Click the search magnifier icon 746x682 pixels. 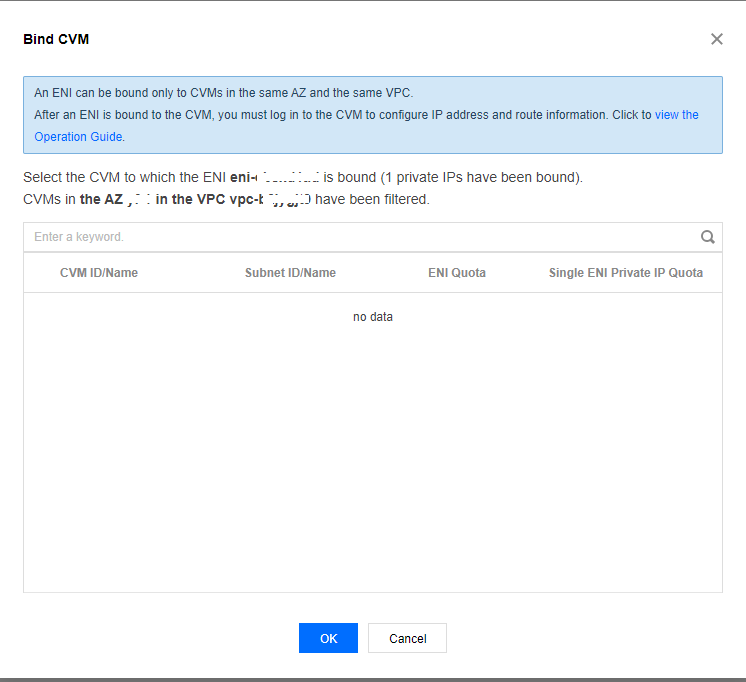point(707,237)
